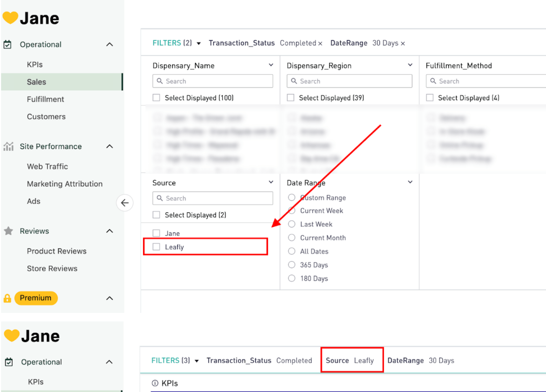Tick the Leafly source checkbox
This screenshot has height=392, width=546.
[x=156, y=247]
